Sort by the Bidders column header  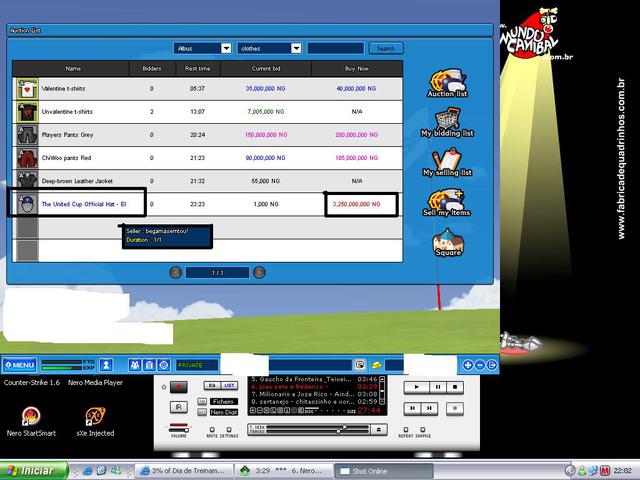[x=152, y=69]
